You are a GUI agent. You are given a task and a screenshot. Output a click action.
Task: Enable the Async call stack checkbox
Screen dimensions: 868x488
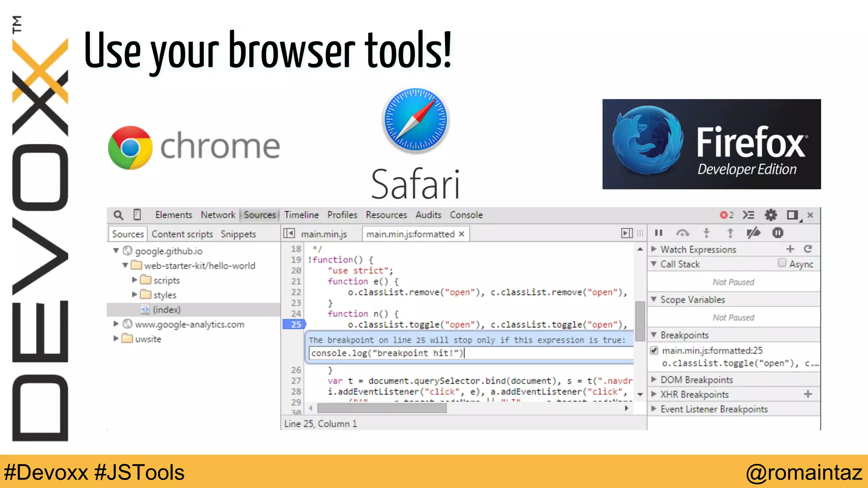[782, 263]
